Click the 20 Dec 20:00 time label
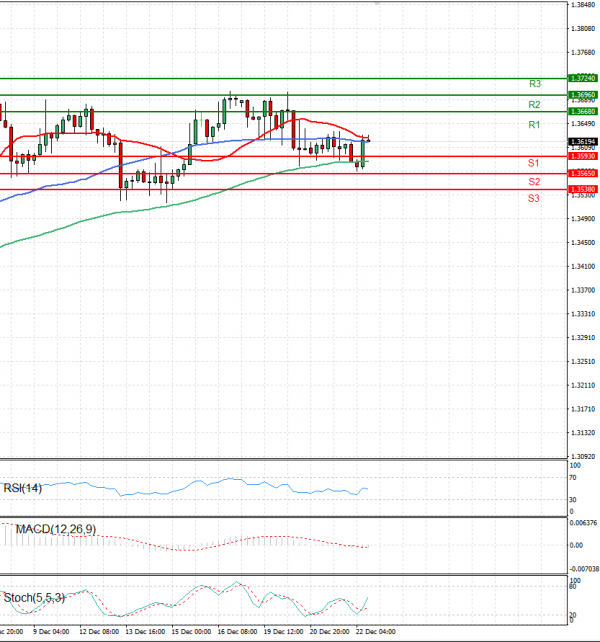This screenshot has width=600, height=642. pyautogui.click(x=330, y=632)
